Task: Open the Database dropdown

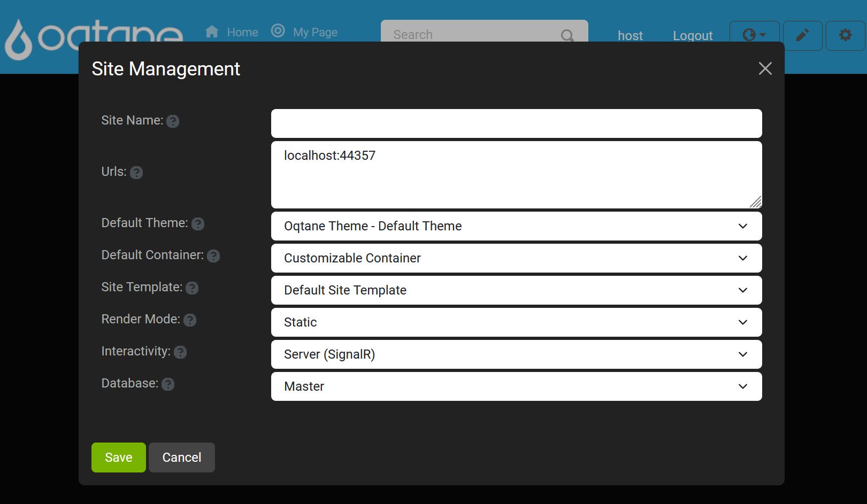Action: coord(516,386)
